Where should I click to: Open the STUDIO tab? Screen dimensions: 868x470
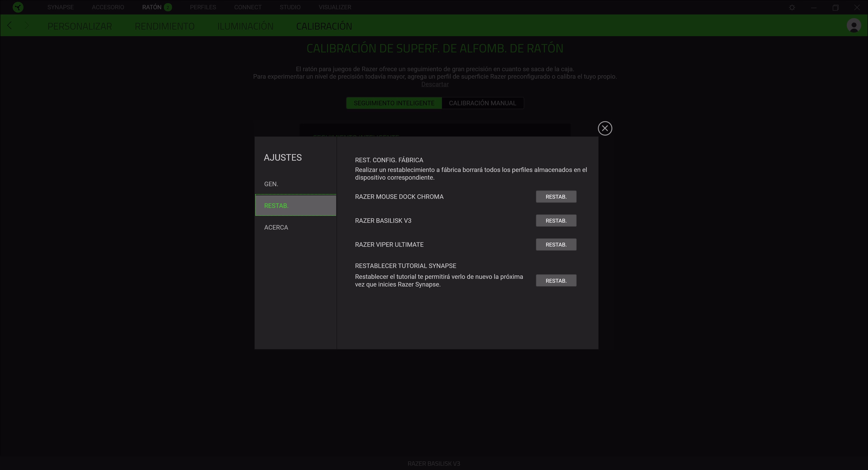(x=290, y=7)
